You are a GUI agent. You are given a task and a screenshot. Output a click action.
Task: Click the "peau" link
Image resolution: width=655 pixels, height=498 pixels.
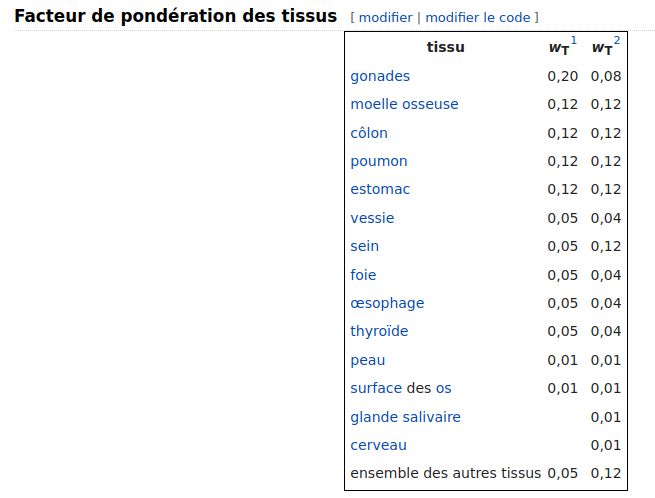(x=367, y=360)
